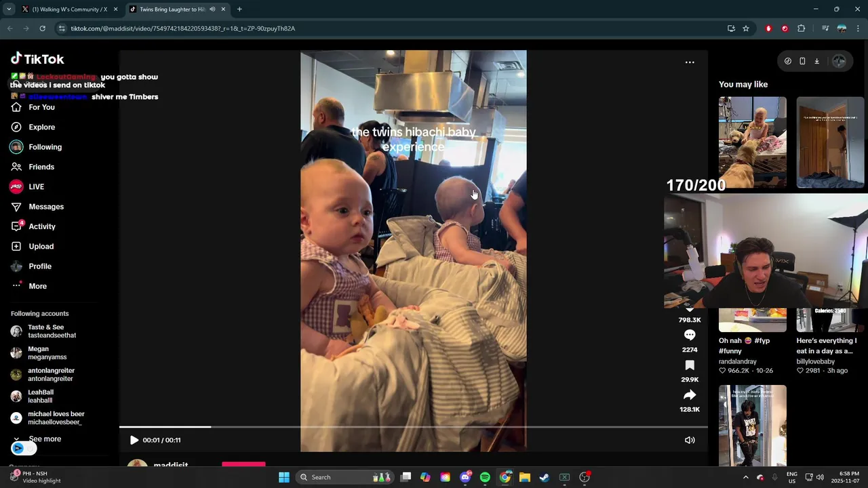Mute the TikTok tab audio icon
868x488 pixels.
[x=212, y=9]
